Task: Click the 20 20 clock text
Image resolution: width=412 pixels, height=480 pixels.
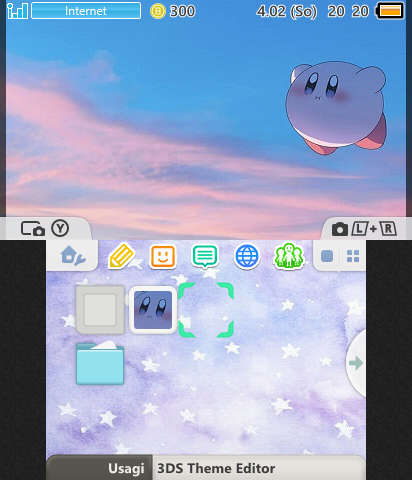Action: pos(348,11)
